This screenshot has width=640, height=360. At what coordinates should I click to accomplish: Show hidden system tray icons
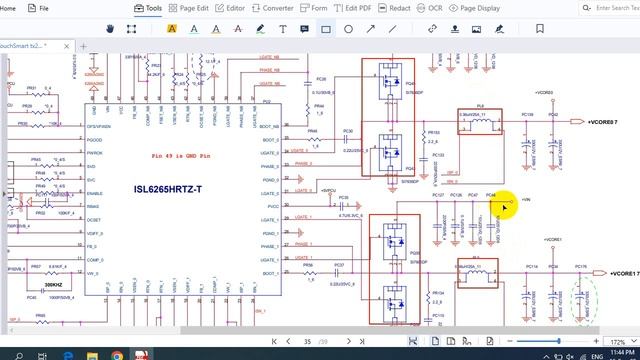[546, 357]
